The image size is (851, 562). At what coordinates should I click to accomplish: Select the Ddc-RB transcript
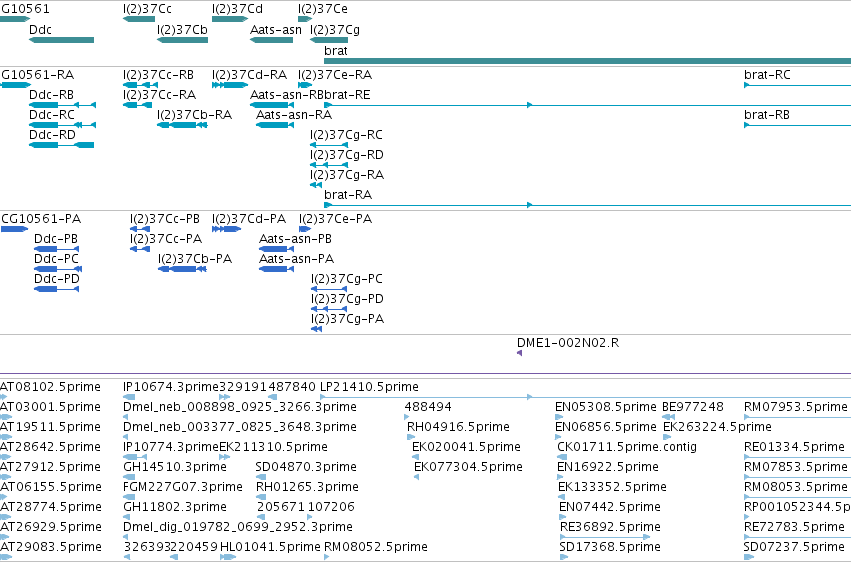[x=62, y=105]
